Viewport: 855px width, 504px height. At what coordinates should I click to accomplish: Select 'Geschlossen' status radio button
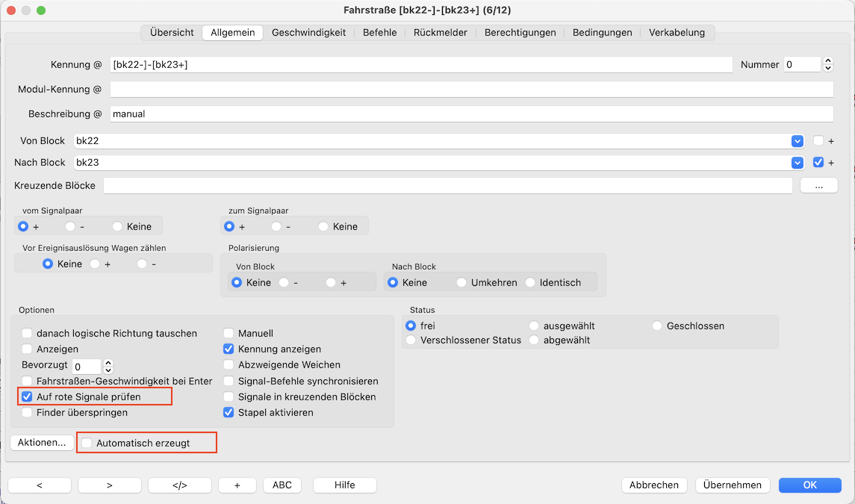point(657,326)
